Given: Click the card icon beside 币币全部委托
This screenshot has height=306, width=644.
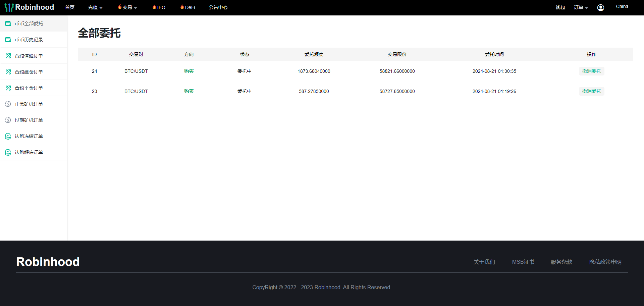Looking at the screenshot, I should coord(8,23).
